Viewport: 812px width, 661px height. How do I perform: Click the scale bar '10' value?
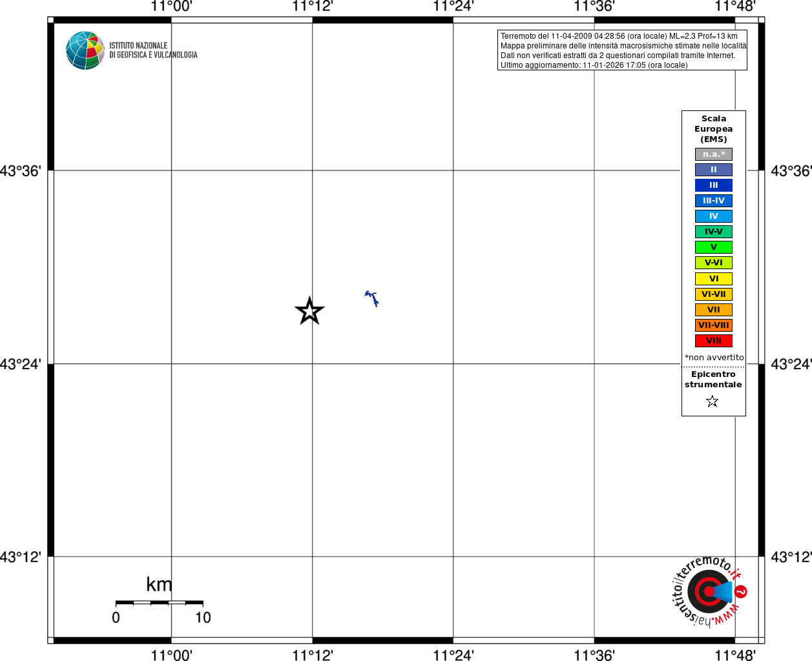pos(203,618)
